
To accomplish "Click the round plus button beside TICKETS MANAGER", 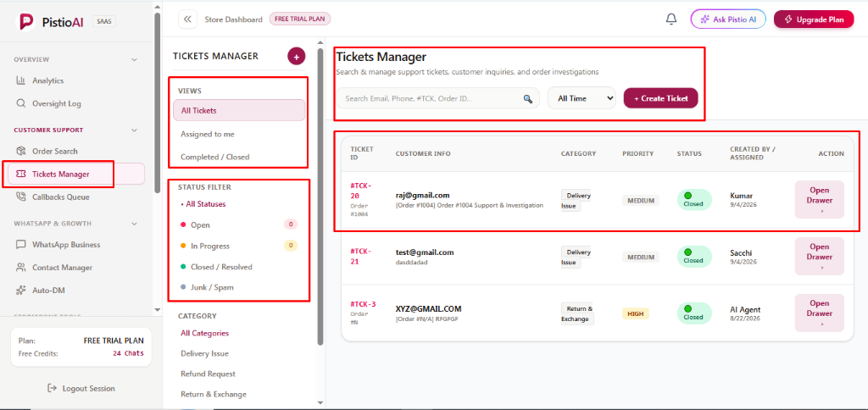I will tap(296, 57).
